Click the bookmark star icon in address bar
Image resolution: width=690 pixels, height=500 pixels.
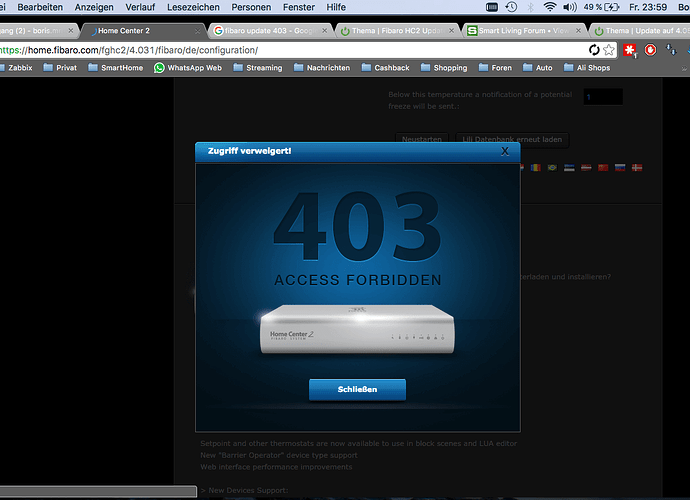(x=609, y=49)
